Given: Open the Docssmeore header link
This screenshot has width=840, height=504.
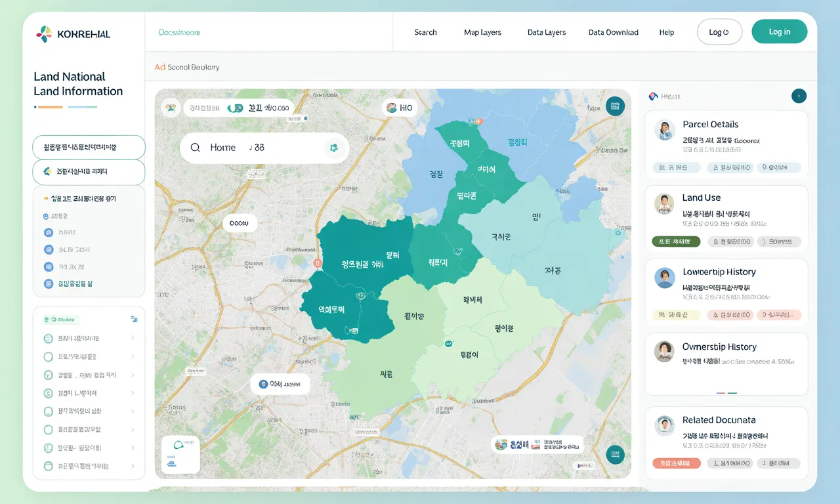Looking at the screenshot, I should (180, 32).
